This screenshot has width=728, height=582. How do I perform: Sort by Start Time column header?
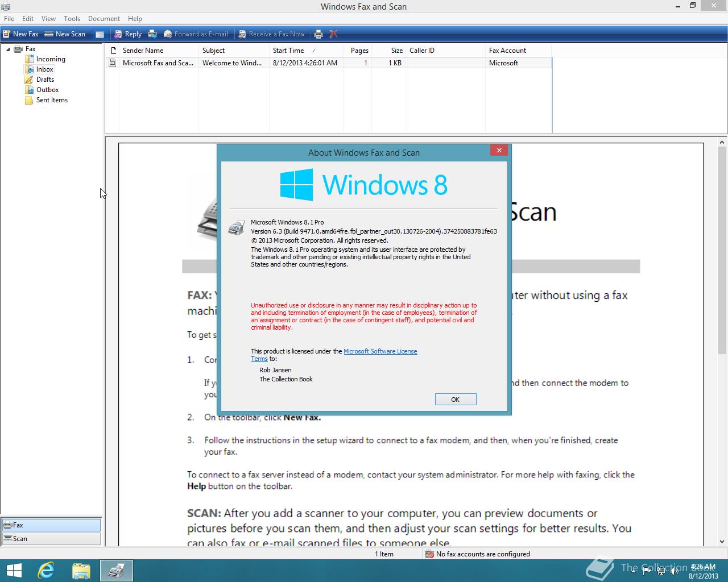coord(306,51)
